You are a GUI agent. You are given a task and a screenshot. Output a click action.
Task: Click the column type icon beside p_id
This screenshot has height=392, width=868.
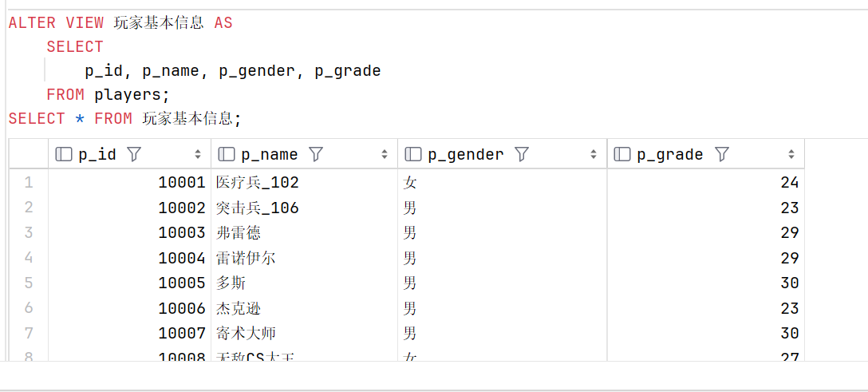(x=64, y=154)
